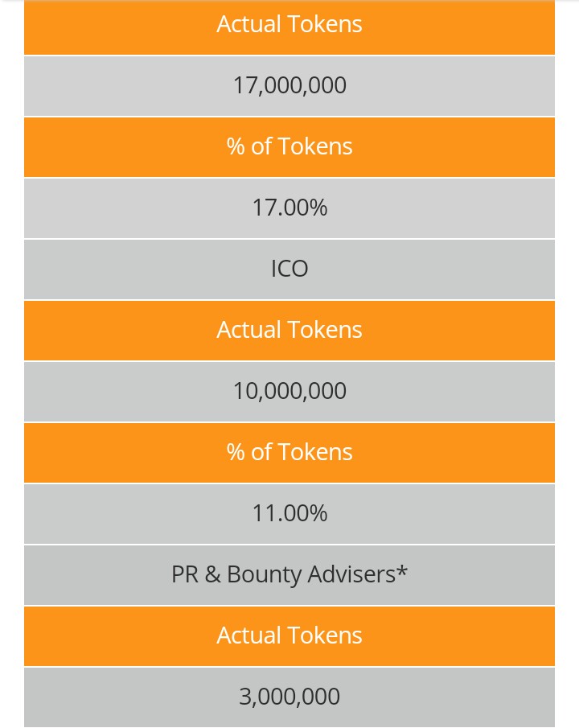This screenshot has width=579, height=728.
Task: Click the Actual Tokens header above 3,000,000
Action: pos(289,636)
